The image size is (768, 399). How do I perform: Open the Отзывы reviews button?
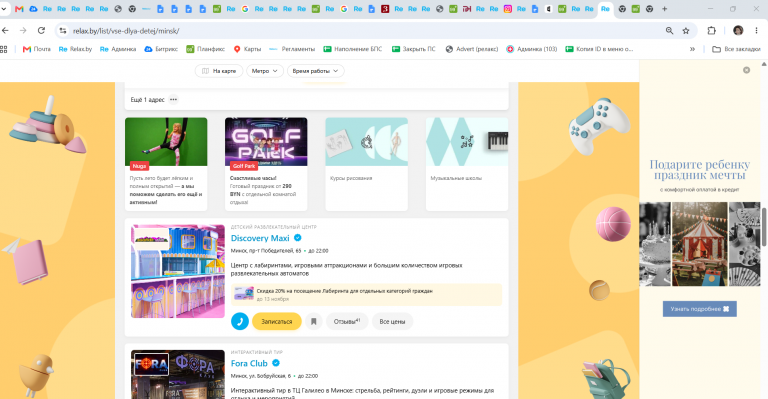pos(347,321)
